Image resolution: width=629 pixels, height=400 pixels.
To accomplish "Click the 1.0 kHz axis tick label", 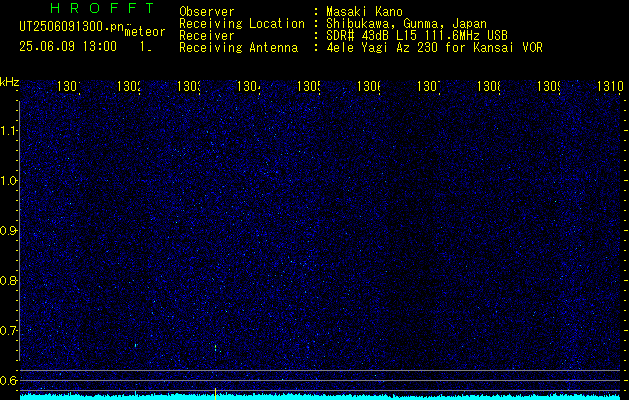I will point(9,181).
